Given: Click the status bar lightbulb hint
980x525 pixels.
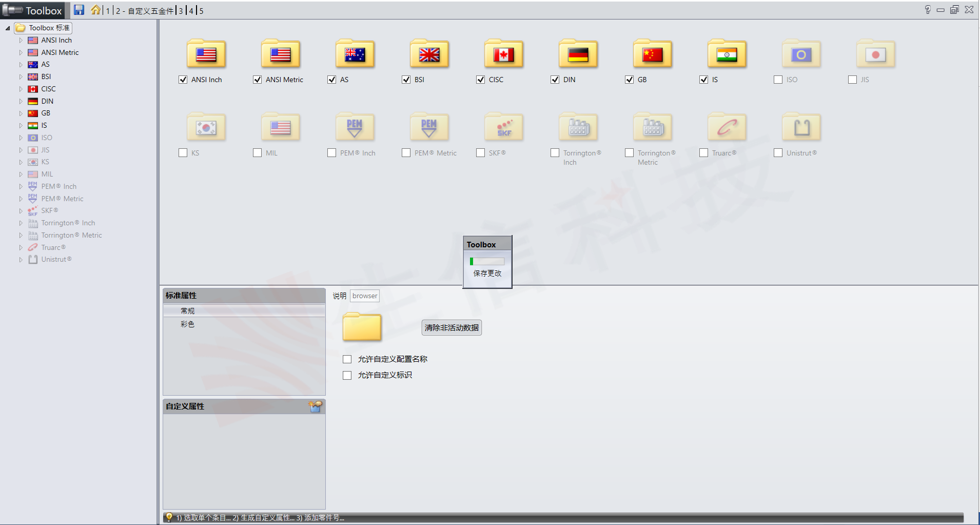Looking at the screenshot, I should coord(169,517).
